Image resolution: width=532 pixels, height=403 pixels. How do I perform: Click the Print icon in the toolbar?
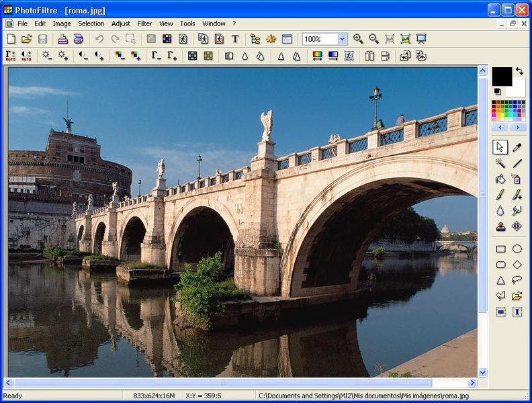click(62, 39)
